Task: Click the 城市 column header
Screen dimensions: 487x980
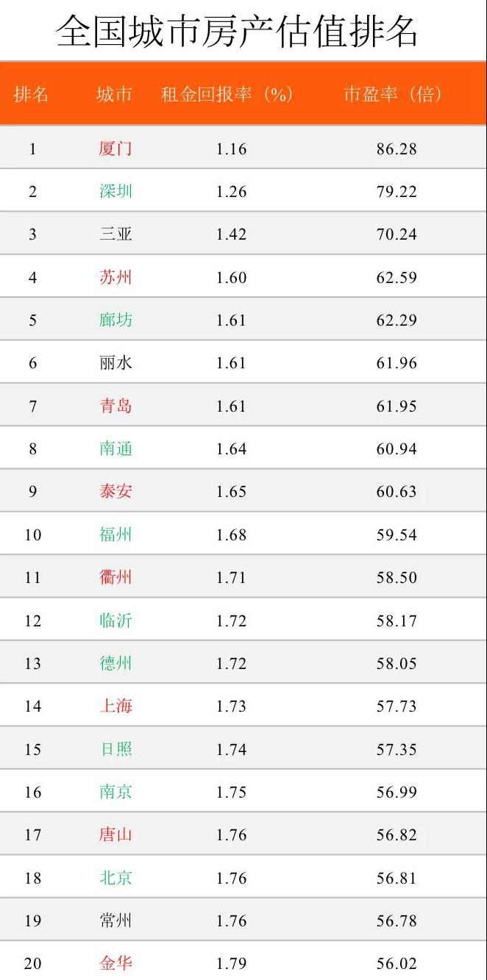Action: pyautogui.click(x=114, y=94)
